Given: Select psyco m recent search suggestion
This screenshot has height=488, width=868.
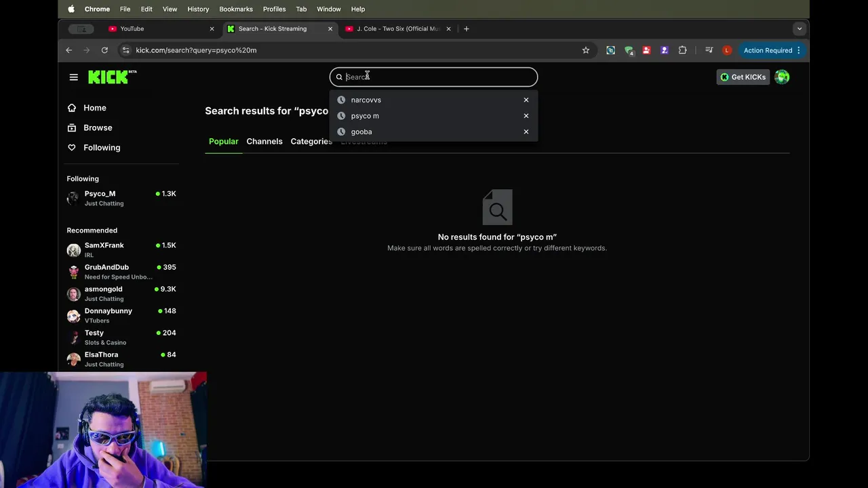Looking at the screenshot, I should 433,116.
